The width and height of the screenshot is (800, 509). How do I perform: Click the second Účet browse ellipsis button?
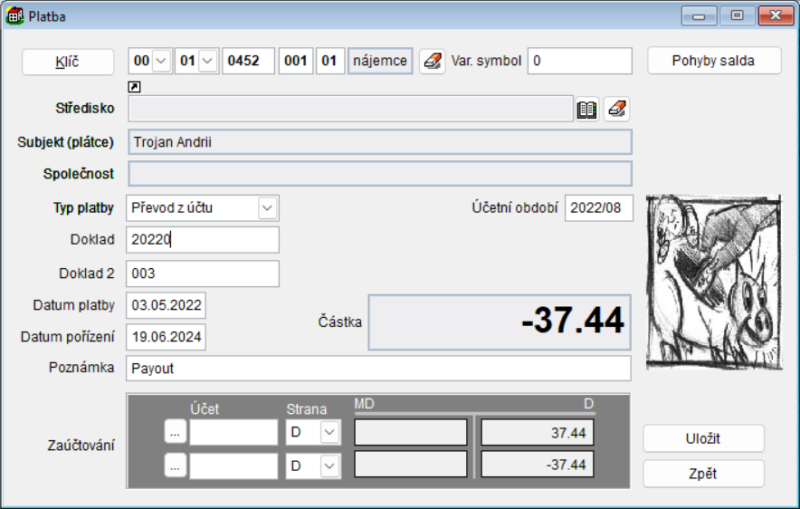[x=176, y=466]
